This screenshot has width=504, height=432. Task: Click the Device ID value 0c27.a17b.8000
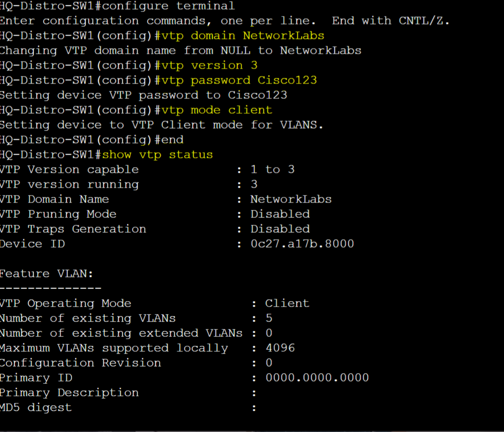(302, 244)
